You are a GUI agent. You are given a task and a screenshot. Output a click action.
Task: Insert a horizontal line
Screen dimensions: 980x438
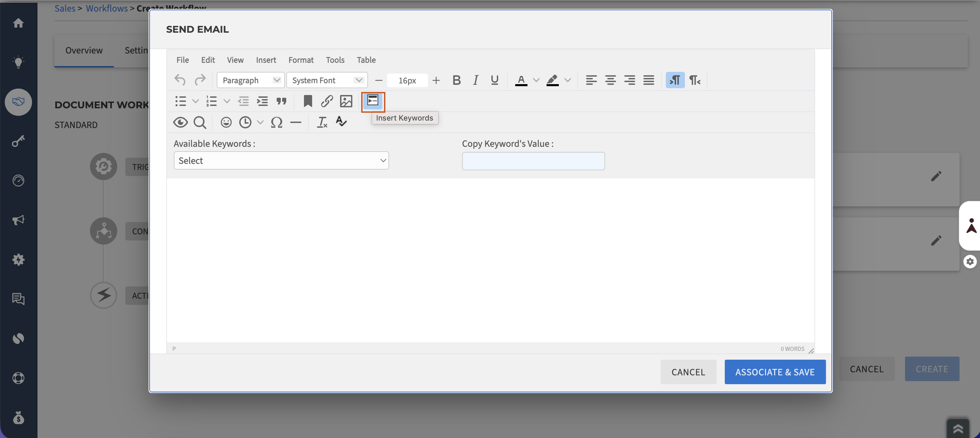(x=295, y=122)
